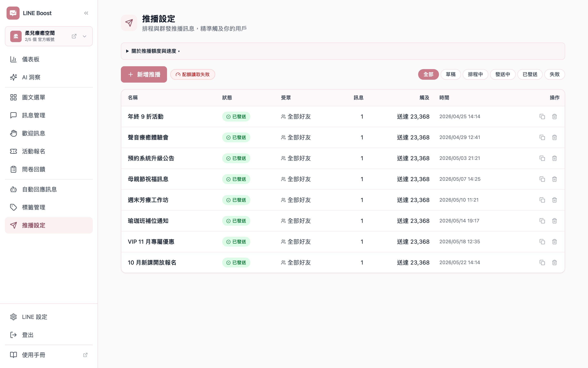Select the 失敗 filter tab
This screenshot has height=368, width=588.
coord(555,74)
